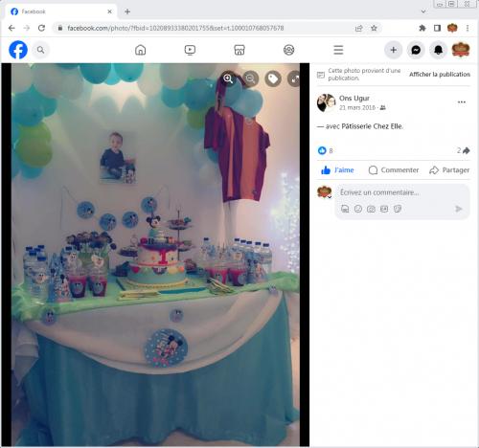
Task: Click the J'aime like button
Action: [337, 170]
